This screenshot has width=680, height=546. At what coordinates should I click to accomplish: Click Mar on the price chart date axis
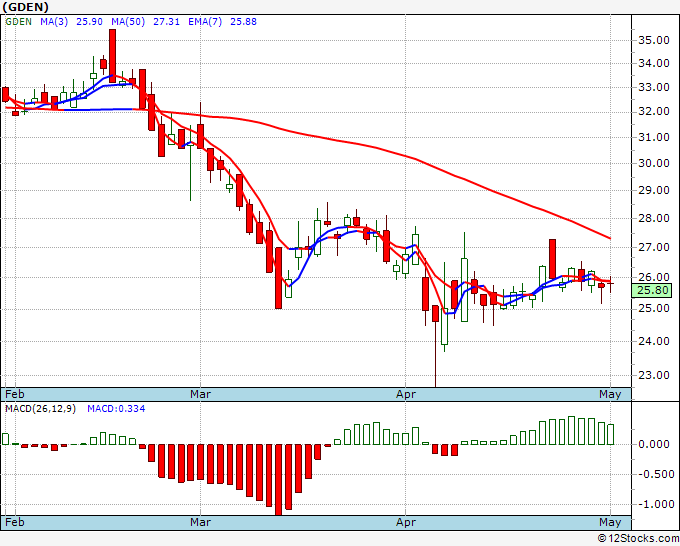200,394
